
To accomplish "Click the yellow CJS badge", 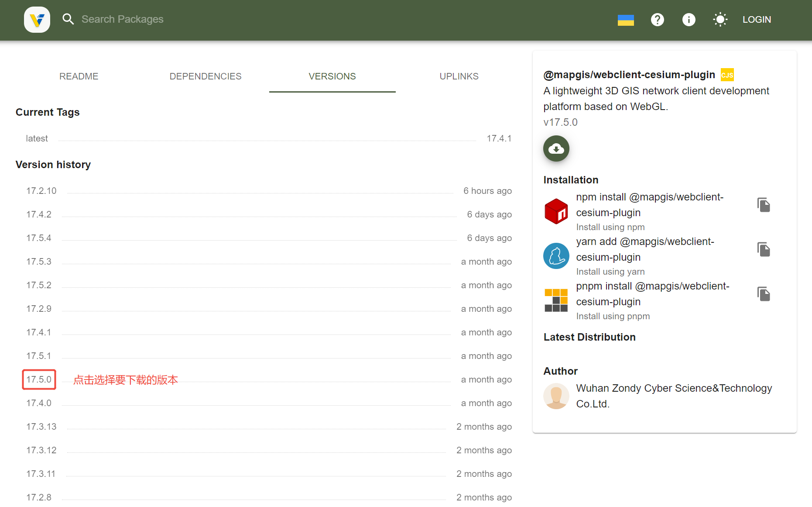I will pyautogui.click(x=727, y=75).
